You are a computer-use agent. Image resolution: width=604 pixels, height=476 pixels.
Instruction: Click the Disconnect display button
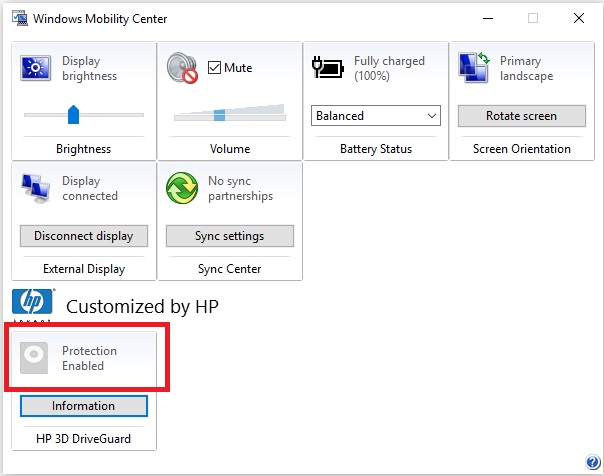pos(84,236)
